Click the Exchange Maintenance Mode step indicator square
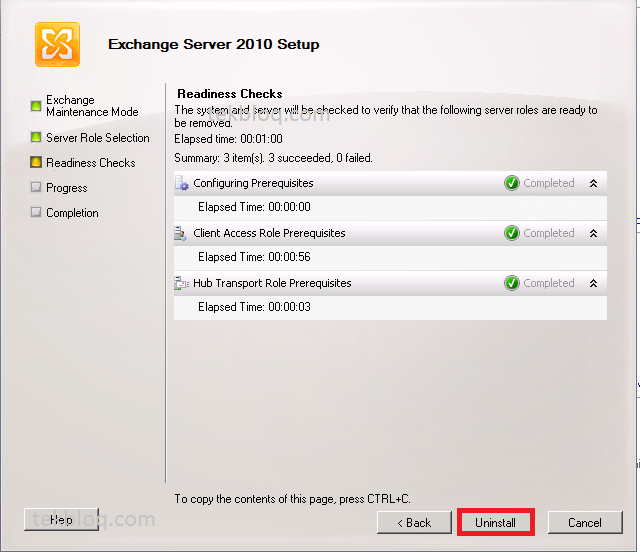This screenshot has height=553, width=640. (x=36, y=106)
